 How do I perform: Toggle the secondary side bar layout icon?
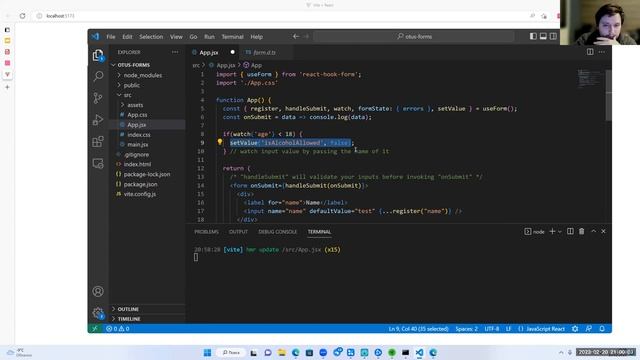(553, 36)
